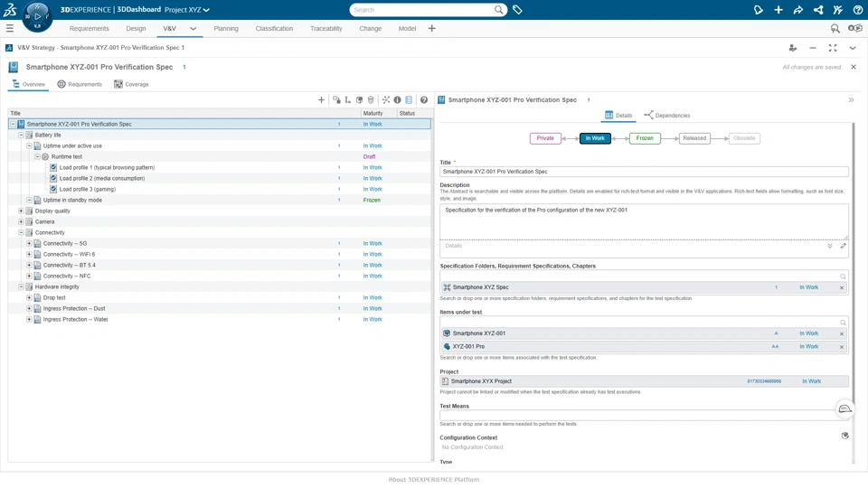Select Uptime in standby mode row
The width and height of the screenshot is (868, 488).
(x=219, y=201)
